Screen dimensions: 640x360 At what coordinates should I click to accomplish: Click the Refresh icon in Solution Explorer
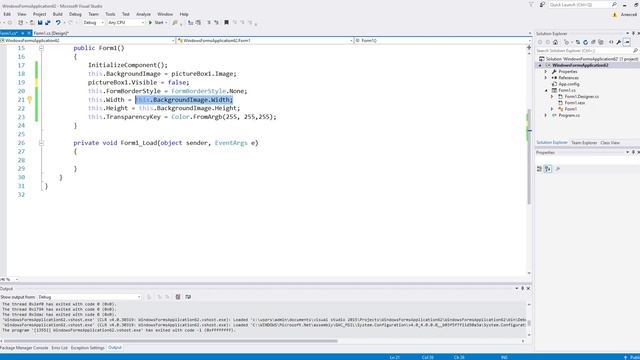[x=585, y=42]
